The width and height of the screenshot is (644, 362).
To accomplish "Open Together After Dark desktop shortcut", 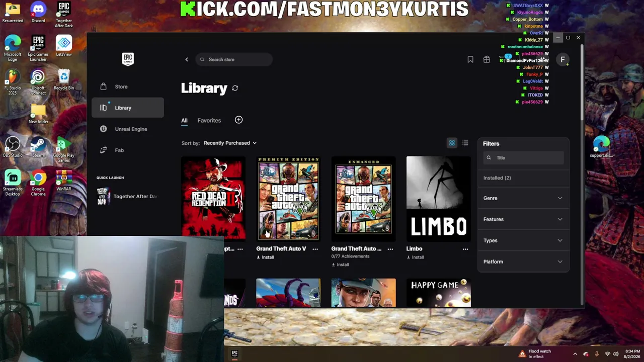I will (x=64, y=15).
